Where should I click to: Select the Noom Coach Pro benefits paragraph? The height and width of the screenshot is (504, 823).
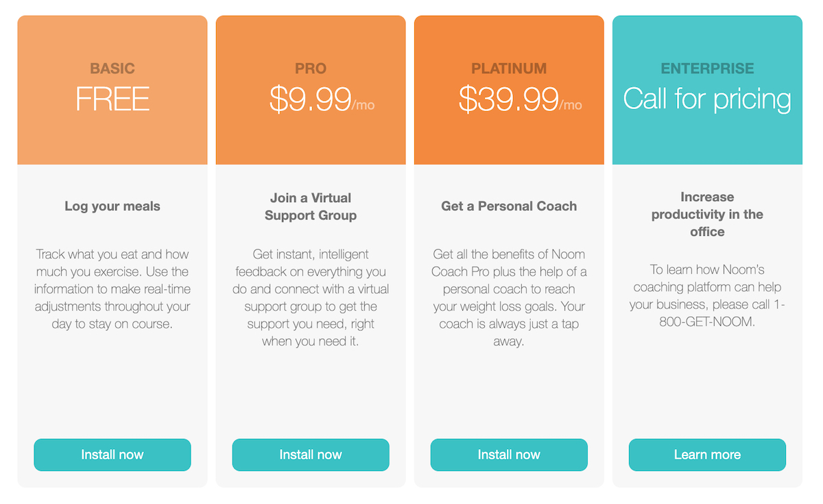tap(509, 298)
